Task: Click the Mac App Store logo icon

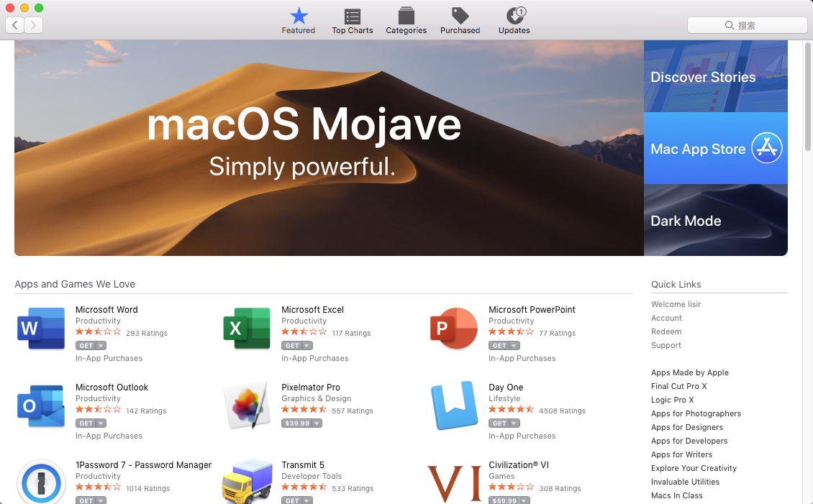Action: (x=767, y=147)
